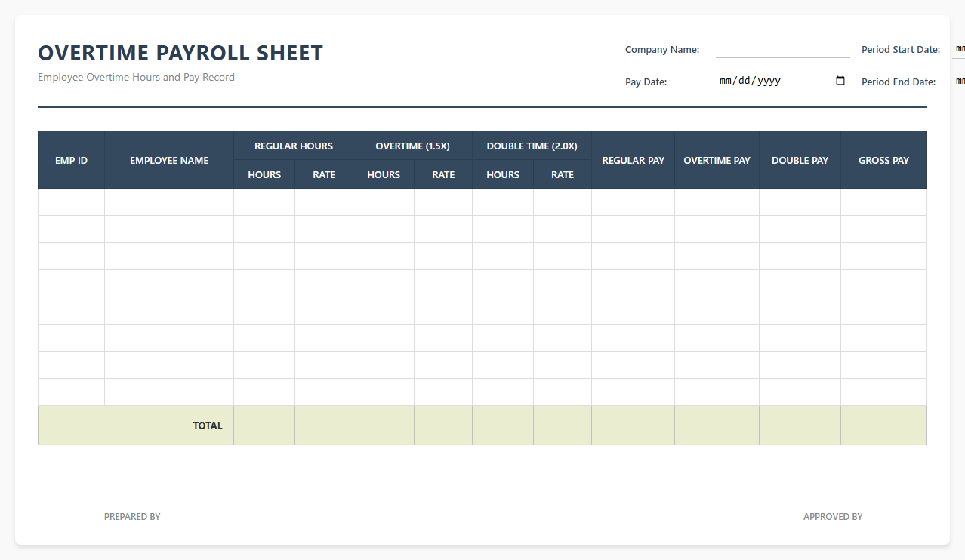This screenshot has height=560, width=965.
Task: Click the EMPLOYEE NAME column header
Action: point(169,160)
